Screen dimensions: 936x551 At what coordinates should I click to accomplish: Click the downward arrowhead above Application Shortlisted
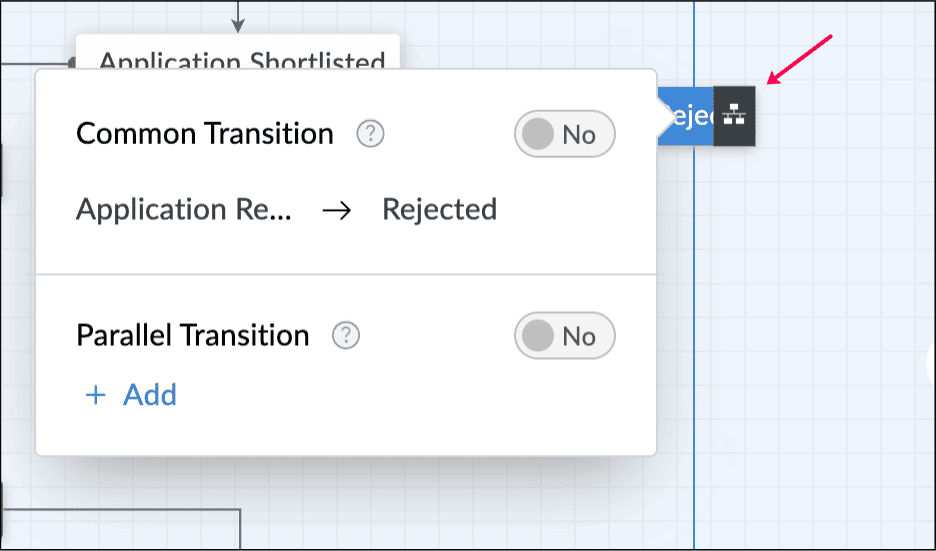[x=238, y=24]
